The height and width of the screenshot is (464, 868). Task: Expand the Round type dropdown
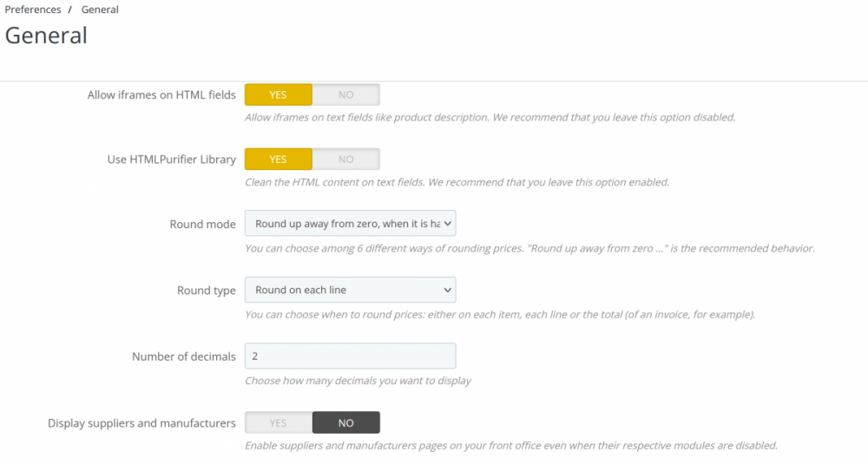[350, 290]
